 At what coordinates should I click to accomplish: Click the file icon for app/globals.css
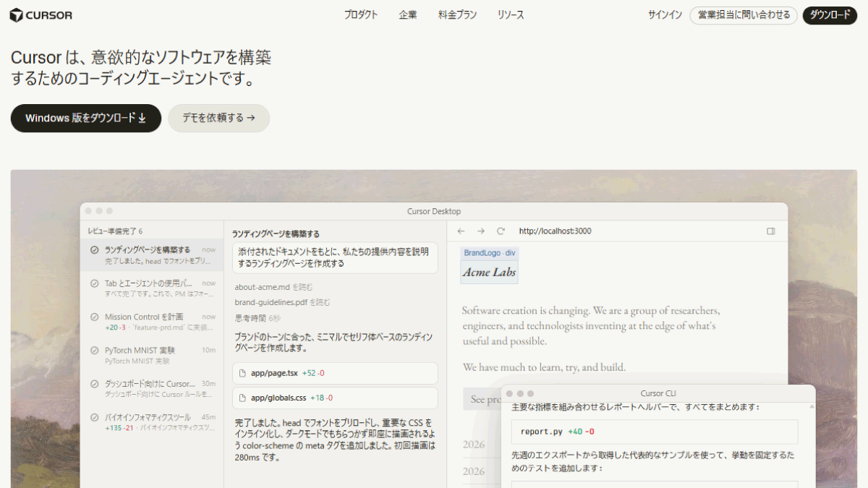(243, 398)
